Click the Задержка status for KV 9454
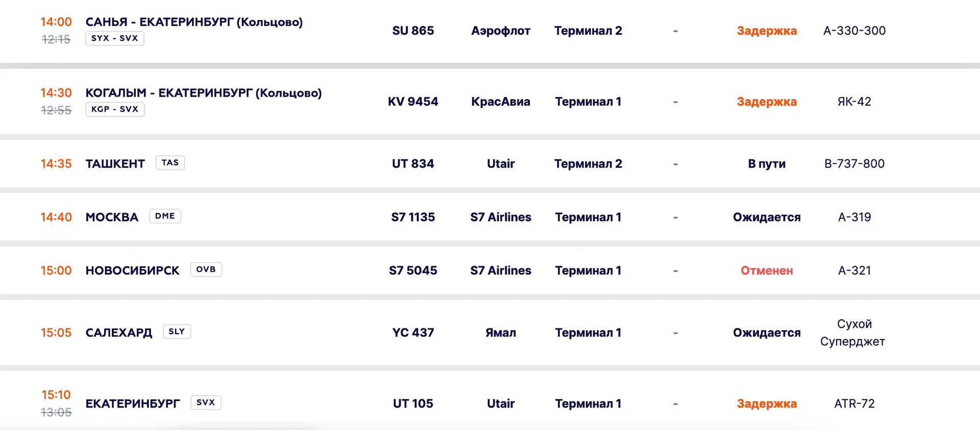Screen dimensions: 980x430 pyautogui.click(x=767, y=102)
